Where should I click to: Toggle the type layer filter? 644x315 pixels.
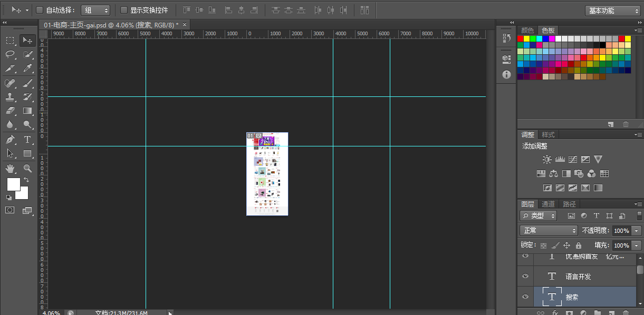point(597,215)
